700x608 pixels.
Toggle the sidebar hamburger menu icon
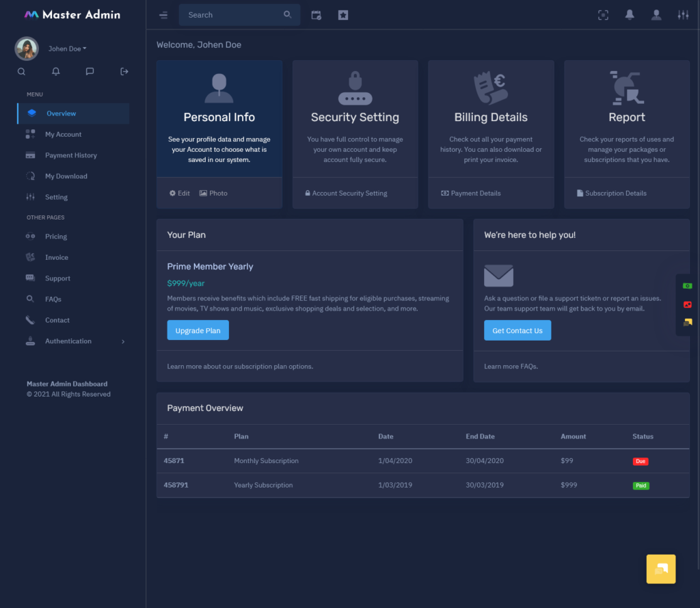click(163, 15)
